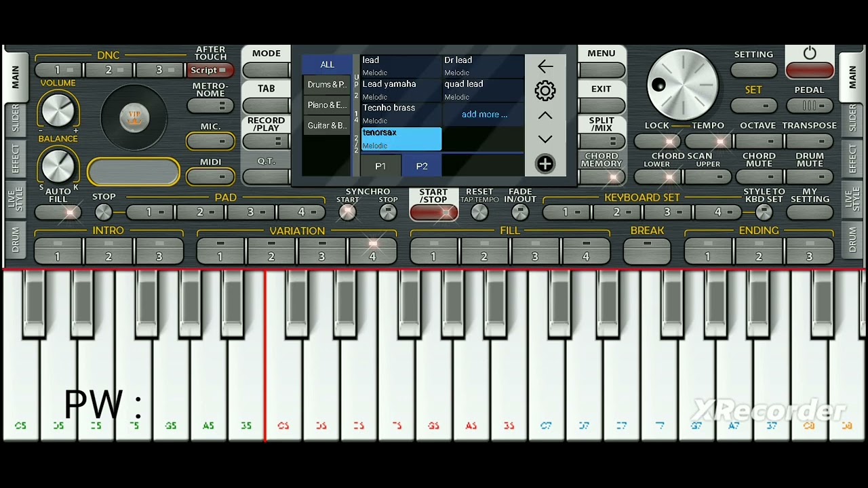Toggle the Metronome button
Image resolution: width=868 pixels, height=488 pixels.
[x=210, y=106]
